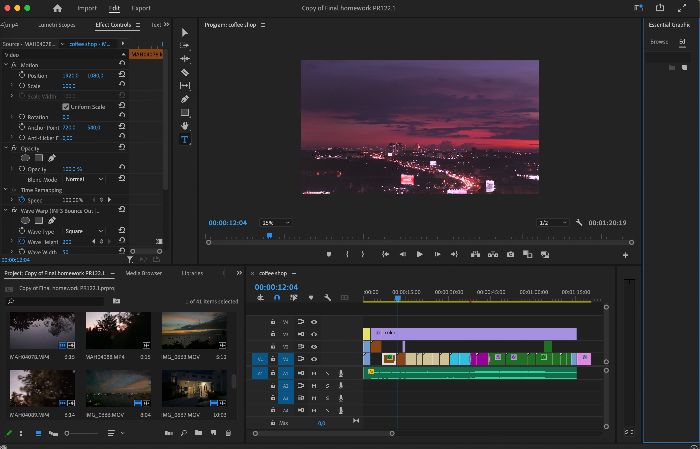Click the Extract button
The height and width of the screenshot is (449, 700).
(493, 254)
